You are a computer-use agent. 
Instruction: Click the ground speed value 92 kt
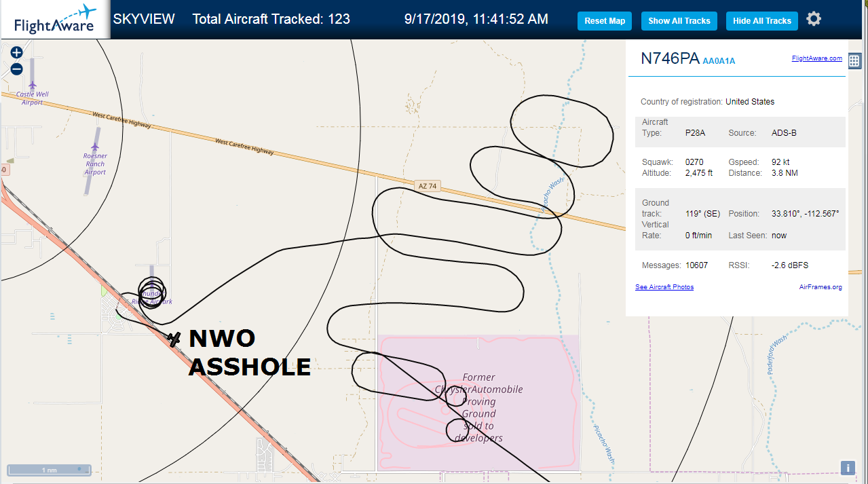(780, 162)
